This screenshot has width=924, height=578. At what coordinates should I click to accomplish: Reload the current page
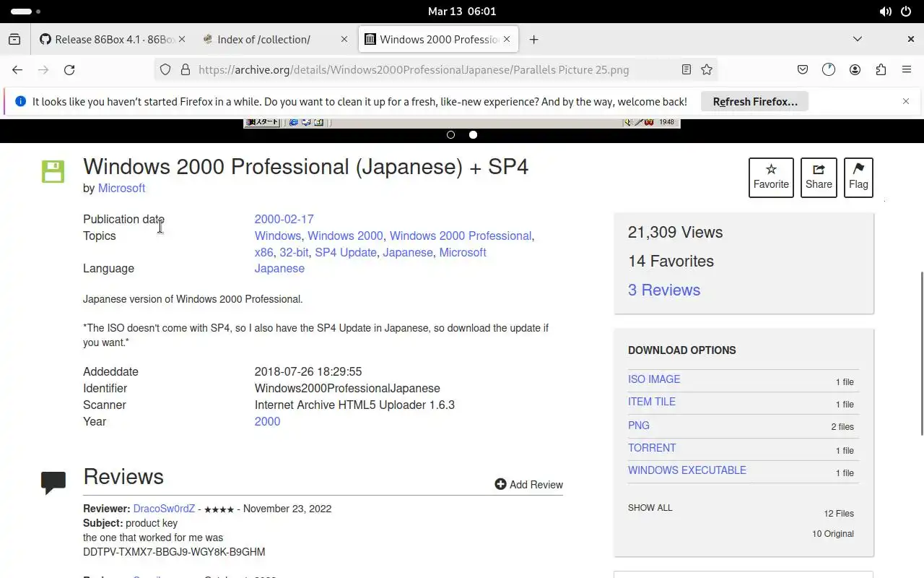click(x=69, y=69)
